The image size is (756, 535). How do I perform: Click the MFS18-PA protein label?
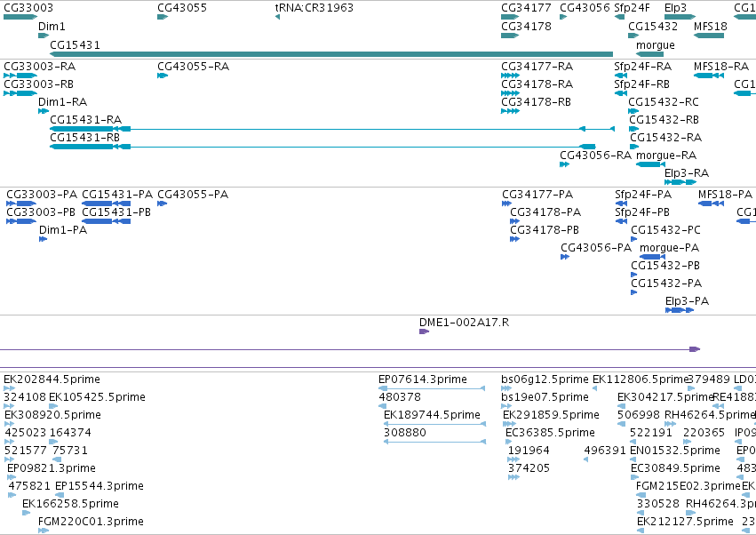(x=726, y=195)
